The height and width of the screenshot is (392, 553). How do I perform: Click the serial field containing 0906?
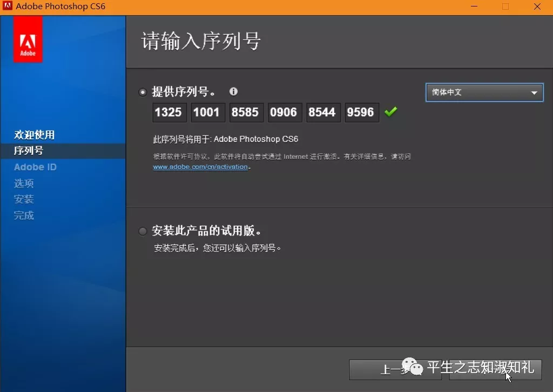point(285,112)
